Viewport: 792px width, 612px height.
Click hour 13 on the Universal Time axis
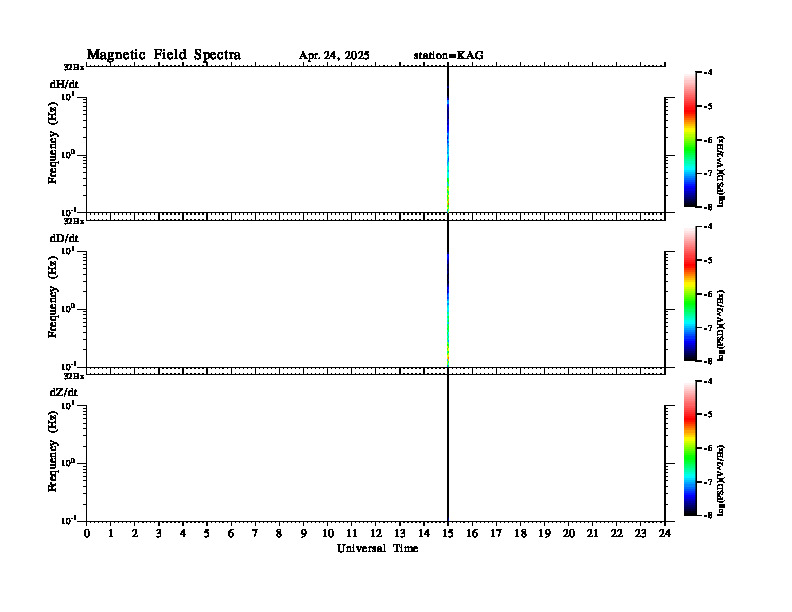400,533
